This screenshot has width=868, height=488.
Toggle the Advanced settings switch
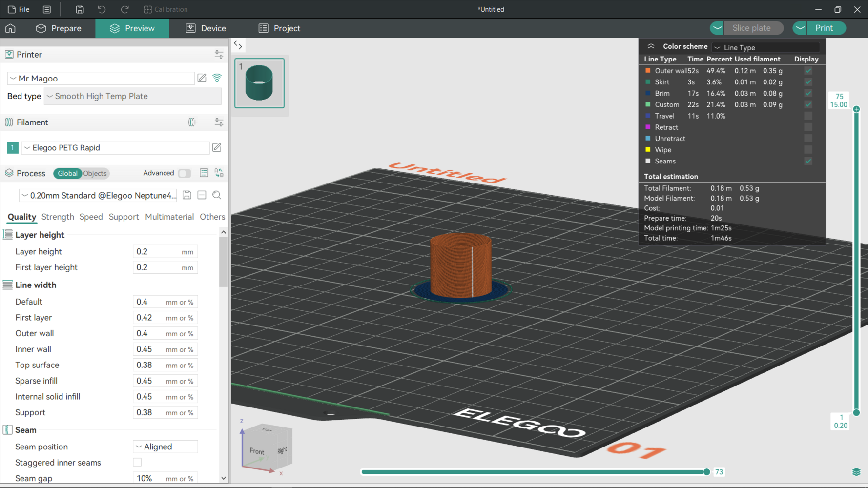click(184, 173)
